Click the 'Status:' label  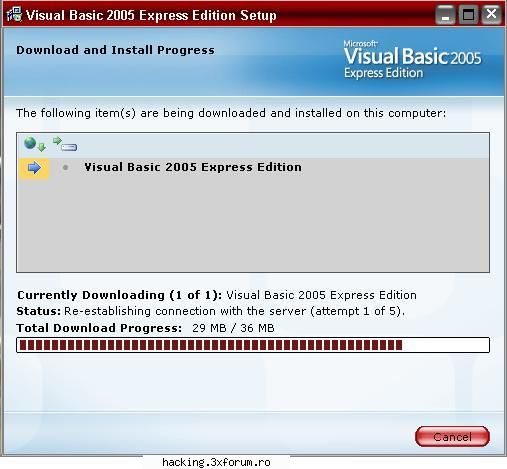tap(39, 311)
